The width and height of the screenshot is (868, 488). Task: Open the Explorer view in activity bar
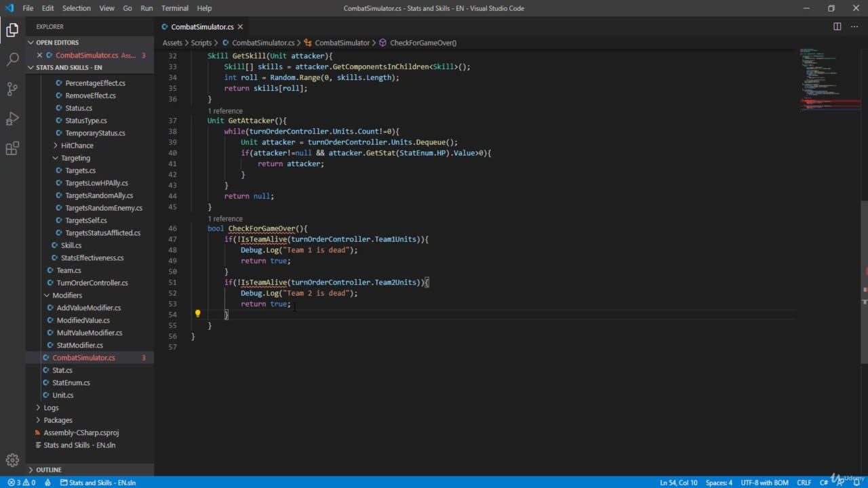pyautogui.click(x=12, y=30)
